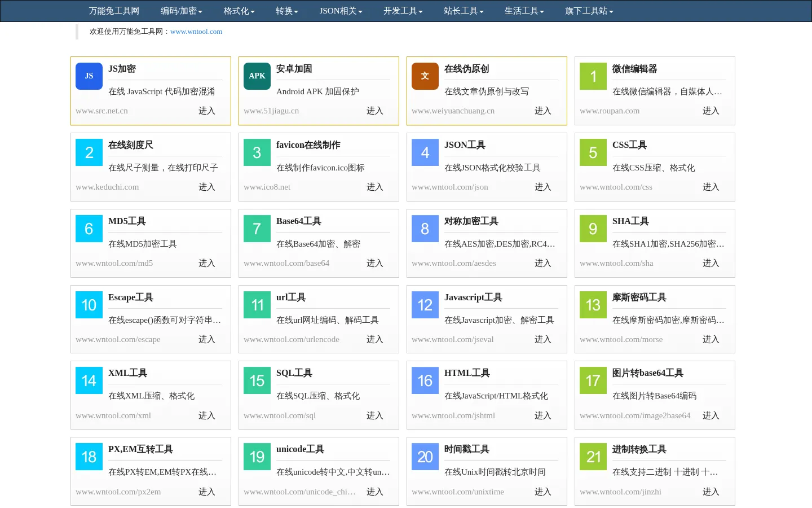Click the number 14 icon for XML工具
This screenshot has width=812, height=508.
pos(89,380)
